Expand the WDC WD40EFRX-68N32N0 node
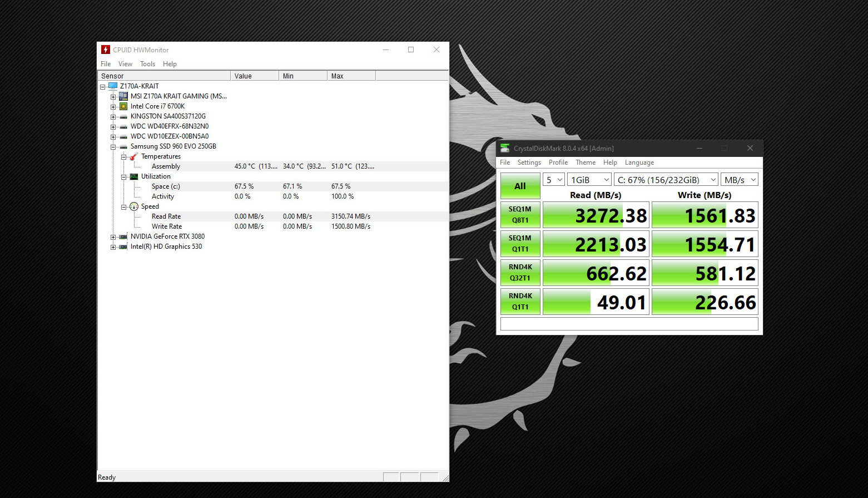The height and width of the screenshot is (498, 868). click(x=113, y=127)
